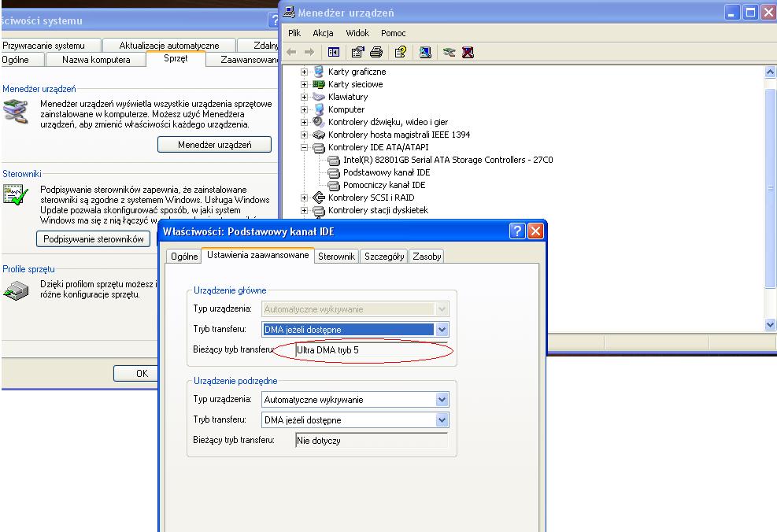777x532 pixels.
Task: Open the Akcja menu
Action: (323, 33)
